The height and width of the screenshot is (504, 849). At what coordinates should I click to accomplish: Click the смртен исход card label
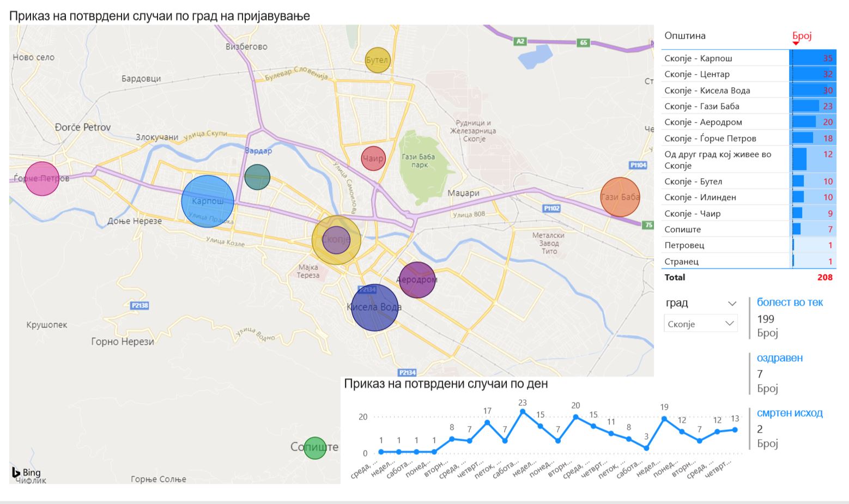pos(790,413)
